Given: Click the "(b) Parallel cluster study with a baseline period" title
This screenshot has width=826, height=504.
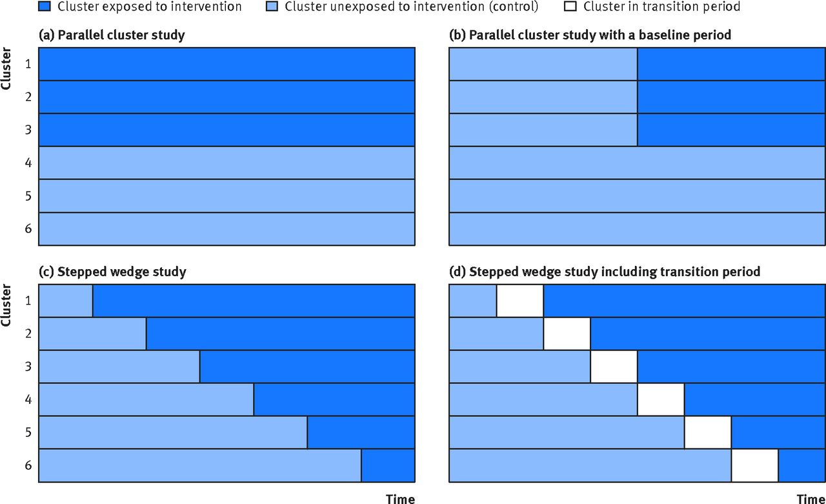Looking at the screenshot, I should (x=590, y=35).
